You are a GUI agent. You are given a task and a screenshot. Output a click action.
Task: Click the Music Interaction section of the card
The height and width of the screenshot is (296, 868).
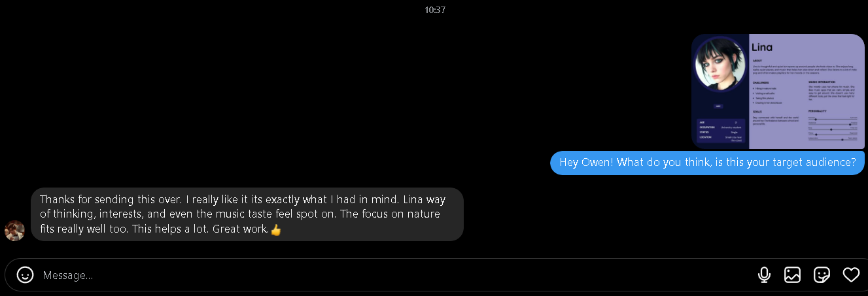coord(832,91)
